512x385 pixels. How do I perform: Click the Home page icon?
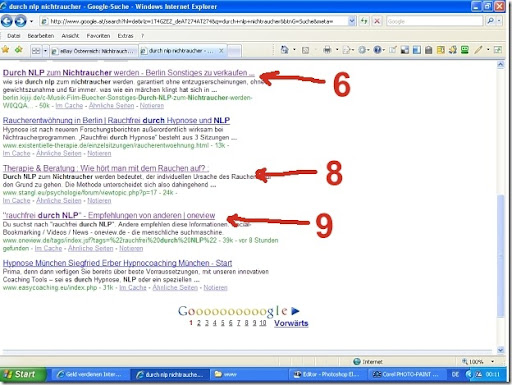pyautogui.click(x=284, y=50)
